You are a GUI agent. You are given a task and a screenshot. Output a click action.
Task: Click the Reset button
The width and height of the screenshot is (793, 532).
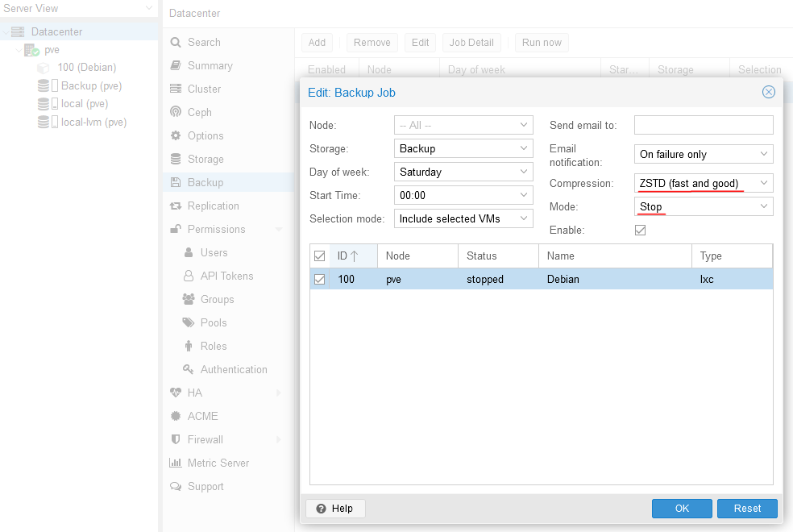[747, 509]
